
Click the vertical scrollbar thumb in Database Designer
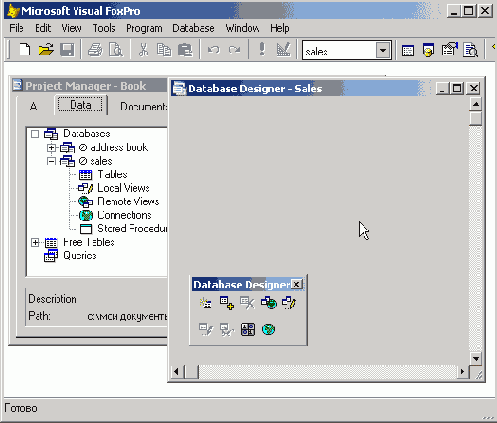(476, 118)
